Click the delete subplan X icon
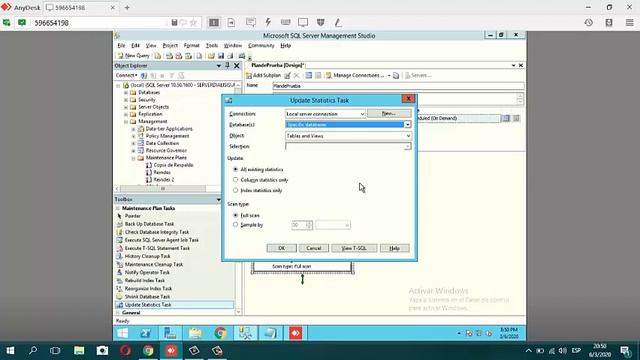 pyautogui.click(x=297, y=76)
